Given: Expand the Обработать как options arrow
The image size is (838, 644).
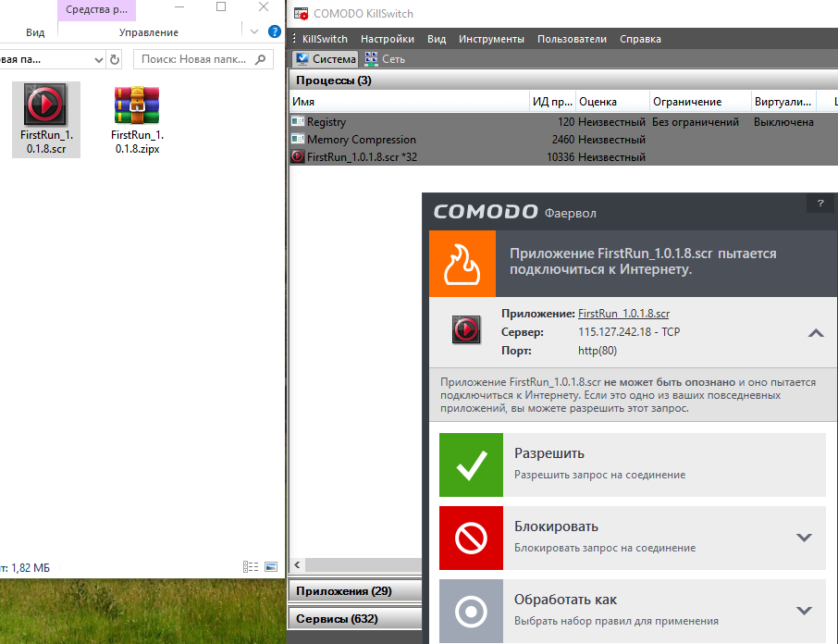Looking at the screenshot, I should click(805, 610).
